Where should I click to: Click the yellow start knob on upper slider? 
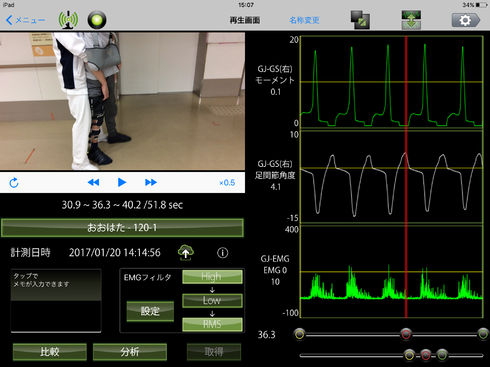coord(299,334)
